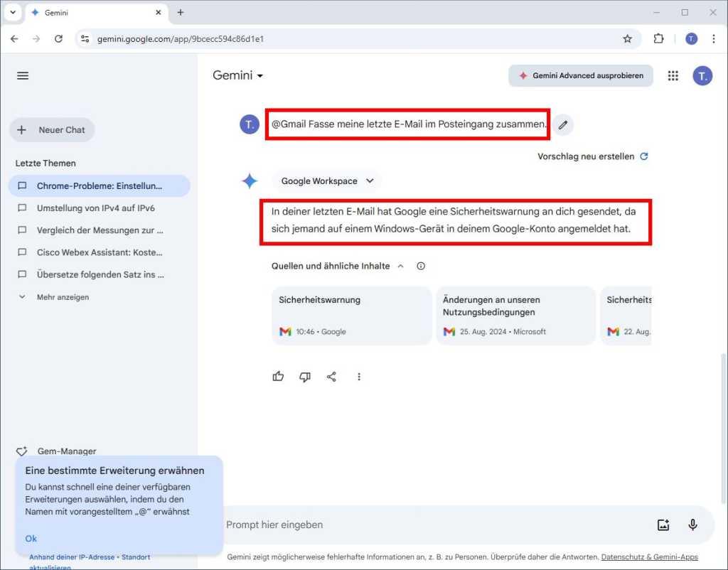Edit the prompt using the pencil icon

click(x=563, y=124)
